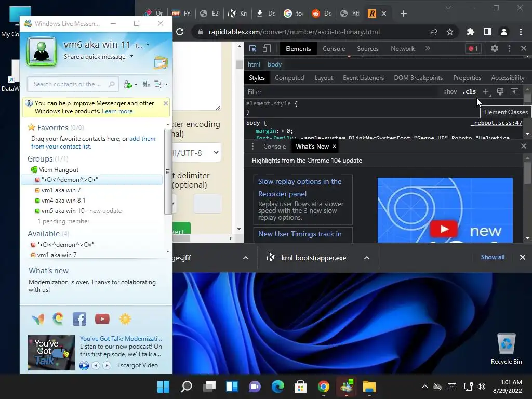Image resolution: width=532 pixels, height=399 pixels.
Task: Open the New User Timings track link
Action: pyautogui.click(x=300, y=234)
